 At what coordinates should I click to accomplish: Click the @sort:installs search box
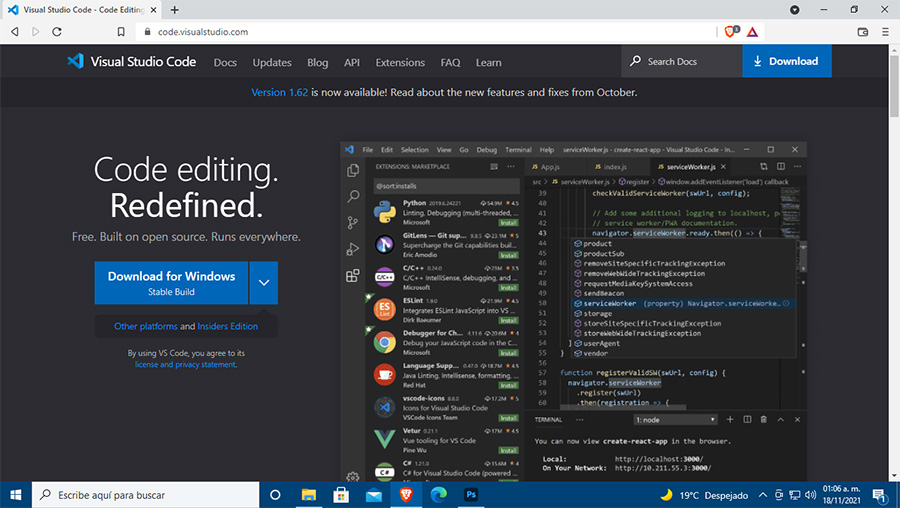446,186
